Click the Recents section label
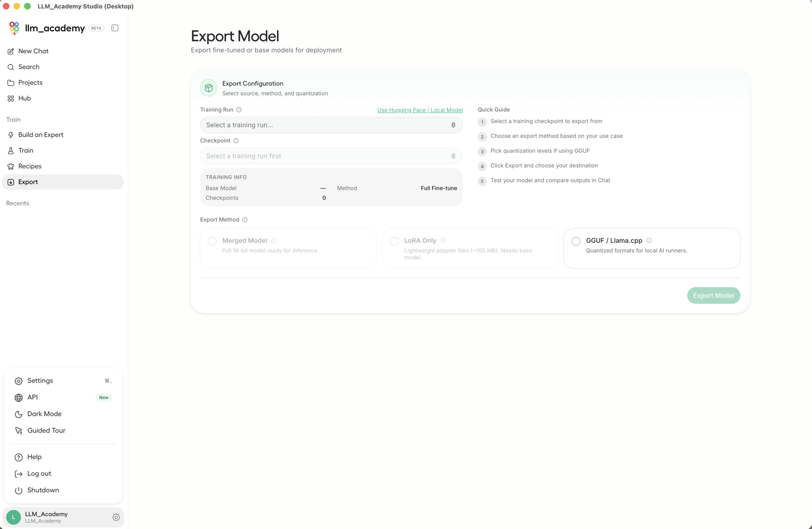The height and width of the screenshot is (529, 812). click(18, 203)
